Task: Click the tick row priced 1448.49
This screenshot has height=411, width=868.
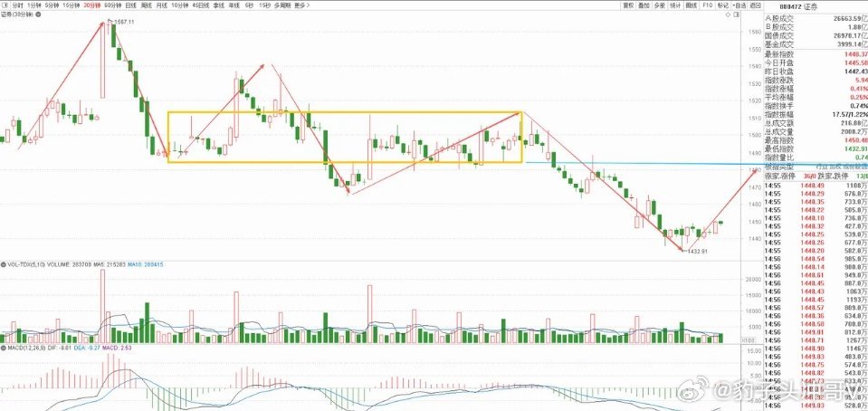Action: tap(816, 186)
